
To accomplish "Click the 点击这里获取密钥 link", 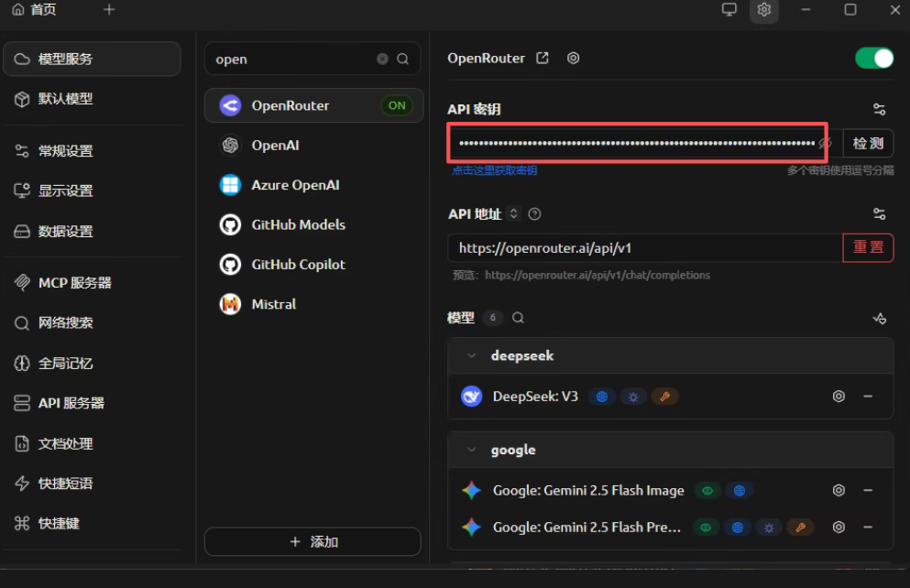I will 495,170.
